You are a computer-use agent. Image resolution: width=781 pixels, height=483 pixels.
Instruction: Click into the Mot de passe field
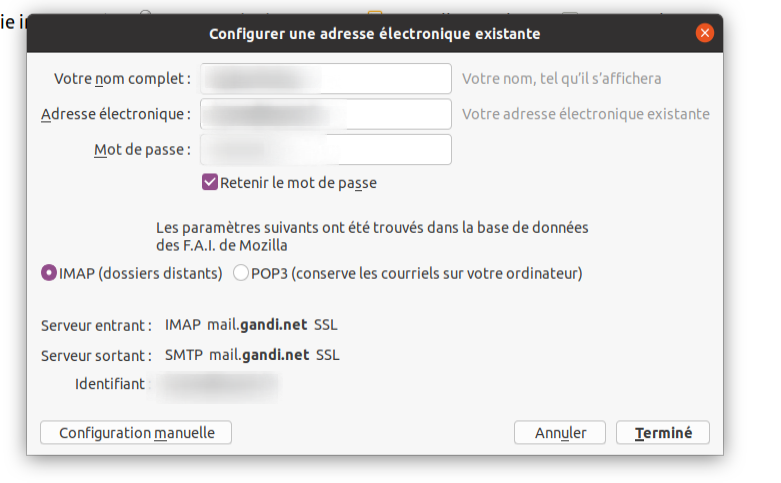click(x=326, y=149)
